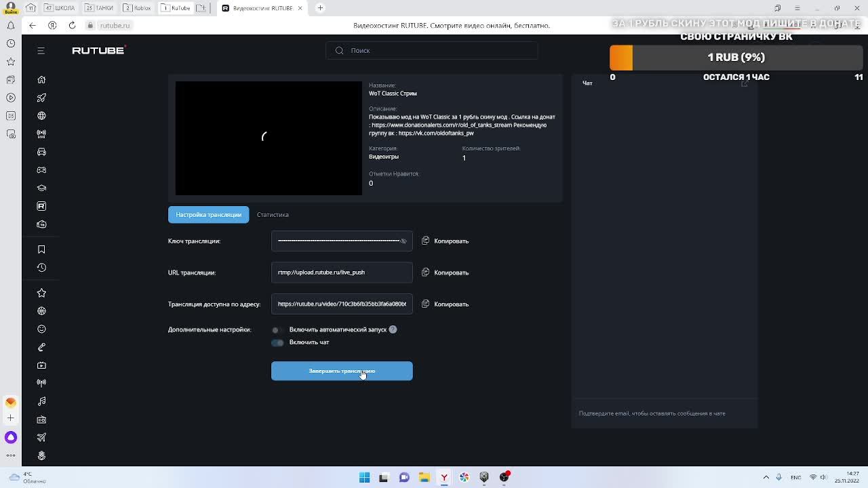The width and height of the screenshot is (868, 488).
Task: Open File Explorer from taskbar
Action: click(x=424, y=477)
